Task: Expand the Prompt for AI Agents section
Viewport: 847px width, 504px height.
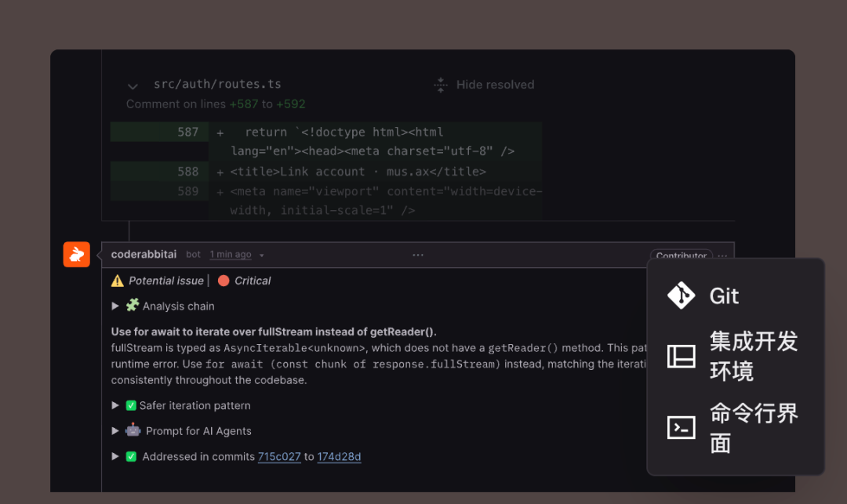Action: 115,430
